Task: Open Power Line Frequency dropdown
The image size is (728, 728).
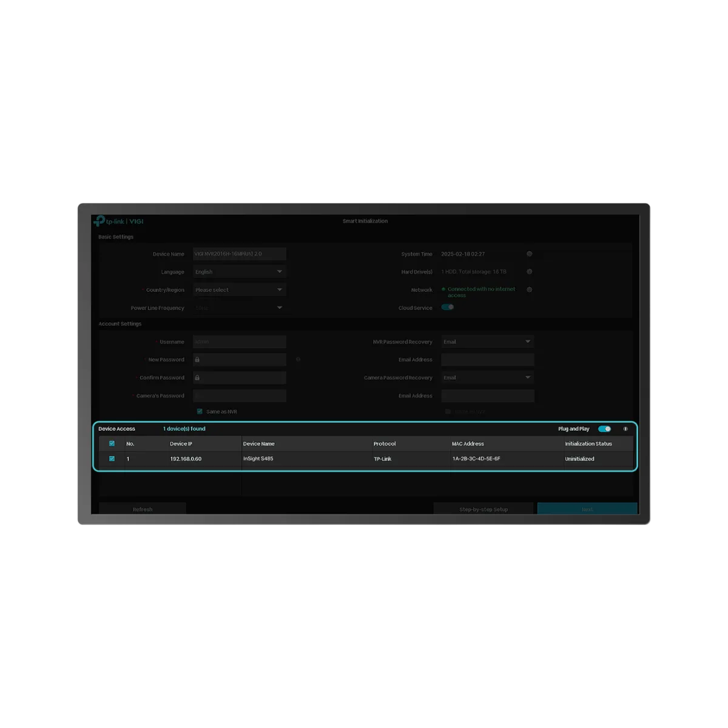Action: click(x=240, y=308)
